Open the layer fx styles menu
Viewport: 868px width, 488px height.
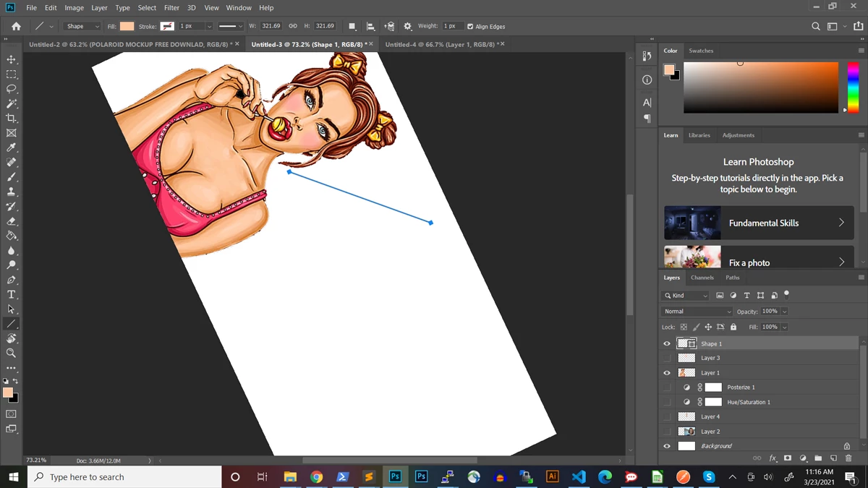coord(773,458)
